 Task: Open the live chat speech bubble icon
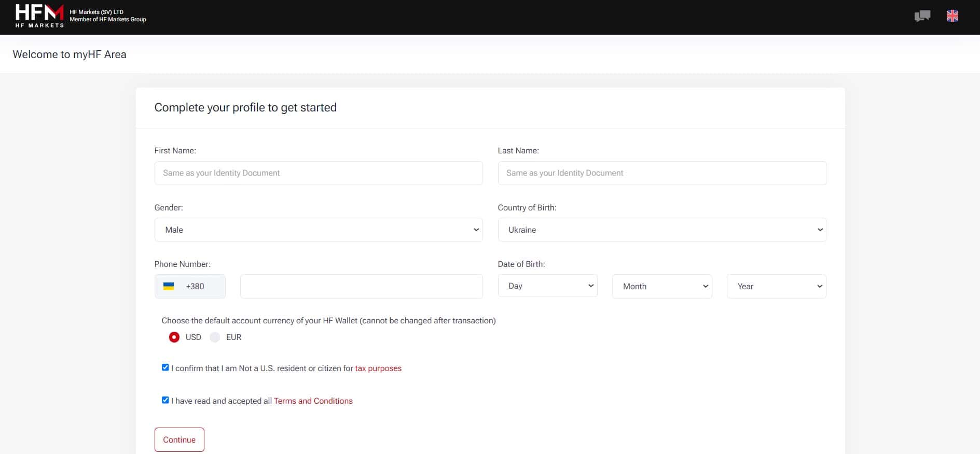[922, 16]
